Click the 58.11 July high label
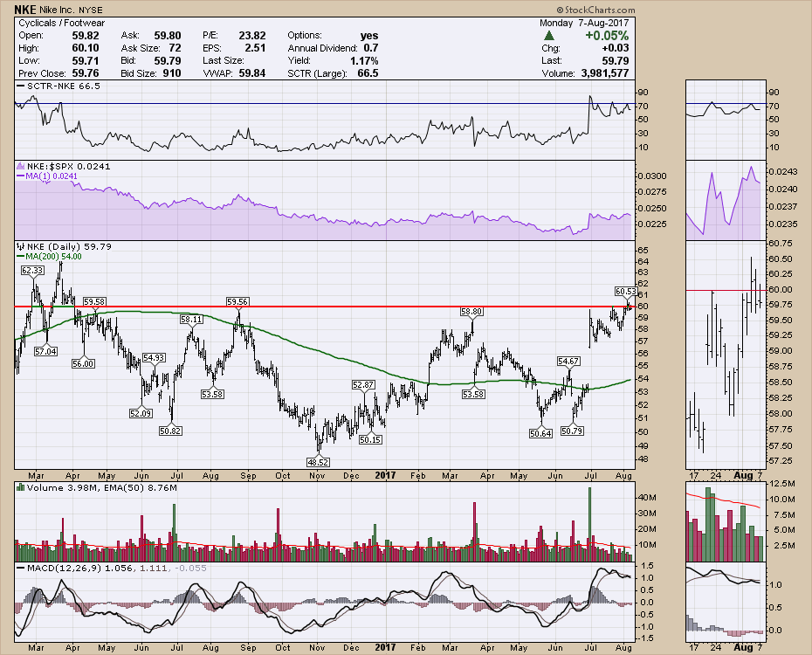Viewport: 812px width, 655px height. point(191,320)
